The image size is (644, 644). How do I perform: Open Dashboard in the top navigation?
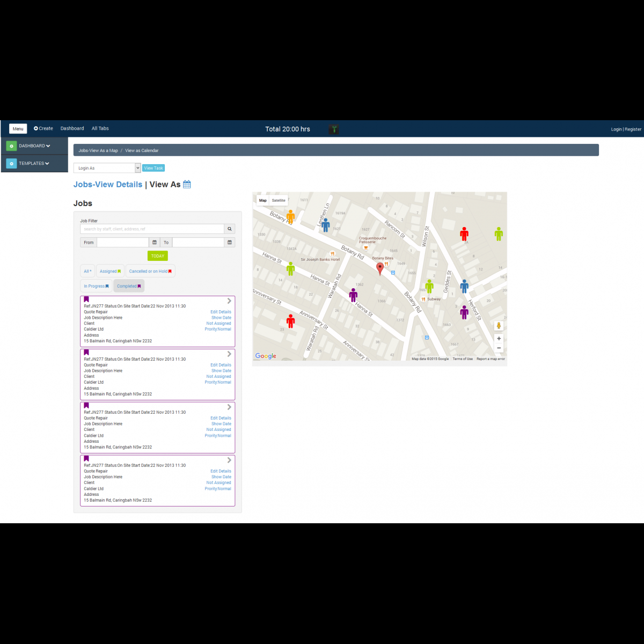point(72,128)
